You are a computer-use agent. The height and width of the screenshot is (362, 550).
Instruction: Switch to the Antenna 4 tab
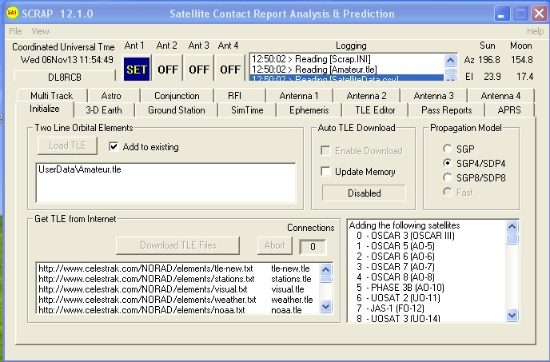coord(501,95)
